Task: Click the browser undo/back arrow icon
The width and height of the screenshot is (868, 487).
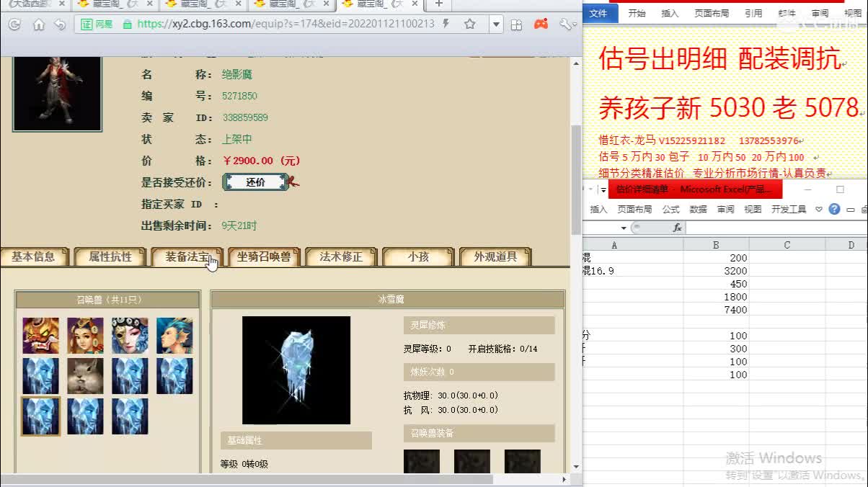Action: click(x=61, y=24)
